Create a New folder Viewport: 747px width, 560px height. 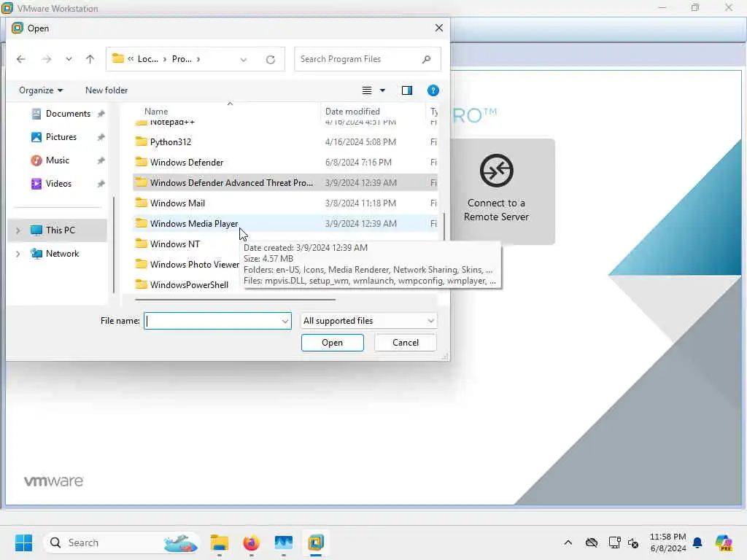(107, 90)
